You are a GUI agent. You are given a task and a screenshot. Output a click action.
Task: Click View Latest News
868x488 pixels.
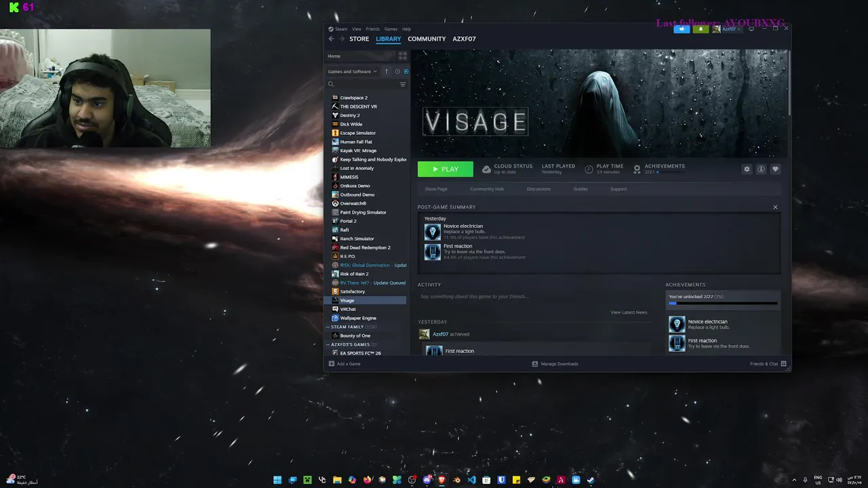click(x=629, y=312)
